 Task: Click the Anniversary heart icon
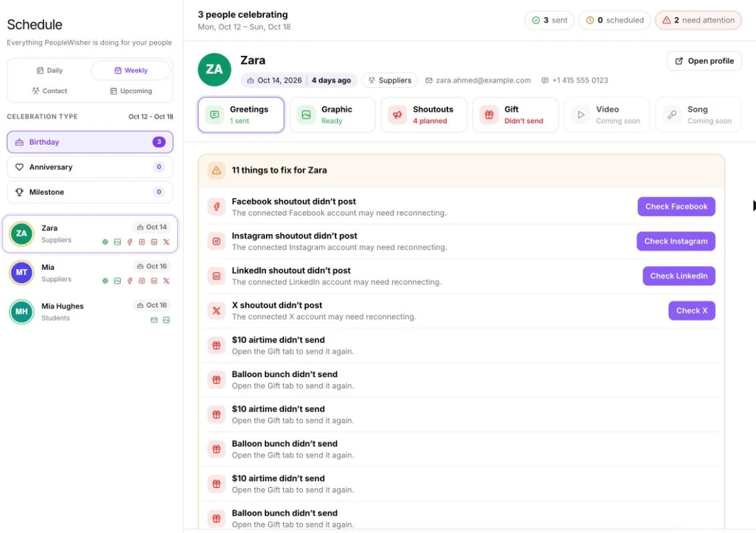pyautogui.click(x=19, y=167)
